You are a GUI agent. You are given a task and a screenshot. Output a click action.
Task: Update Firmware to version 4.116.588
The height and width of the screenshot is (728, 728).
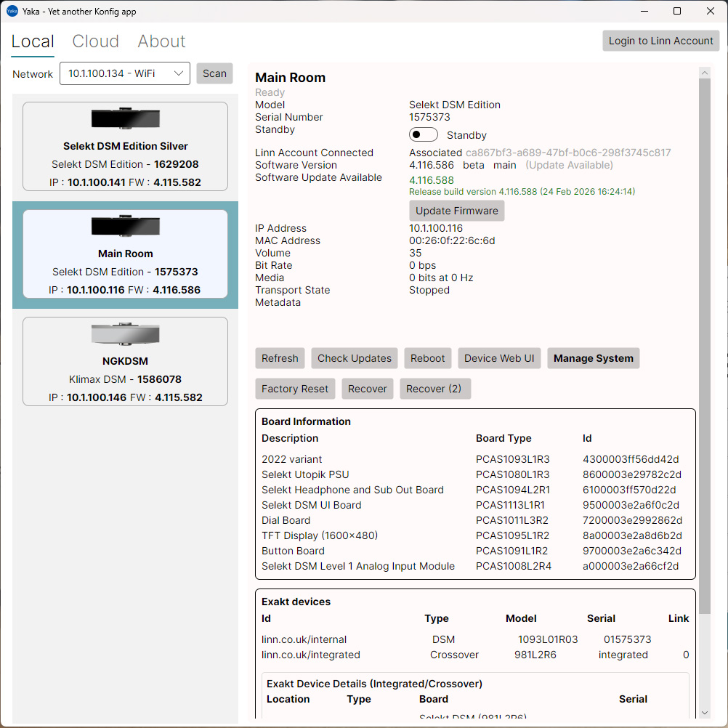[x=456, y=211]
